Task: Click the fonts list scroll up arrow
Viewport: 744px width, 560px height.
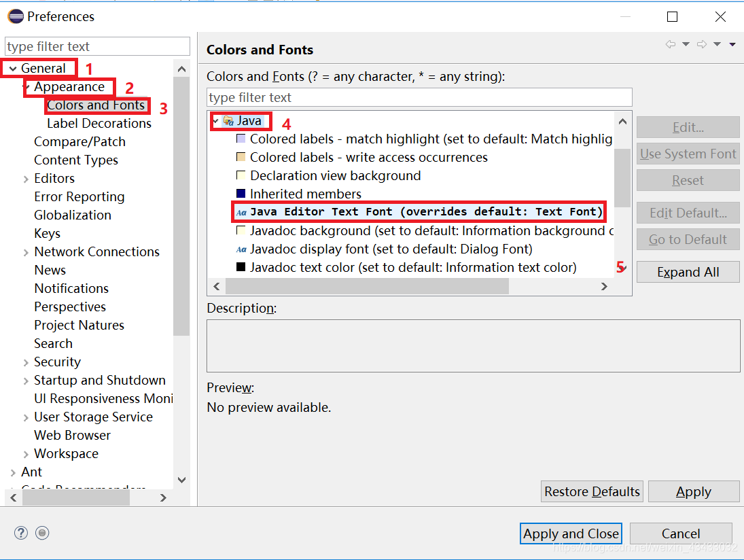Action: click(x=623, y=122)
